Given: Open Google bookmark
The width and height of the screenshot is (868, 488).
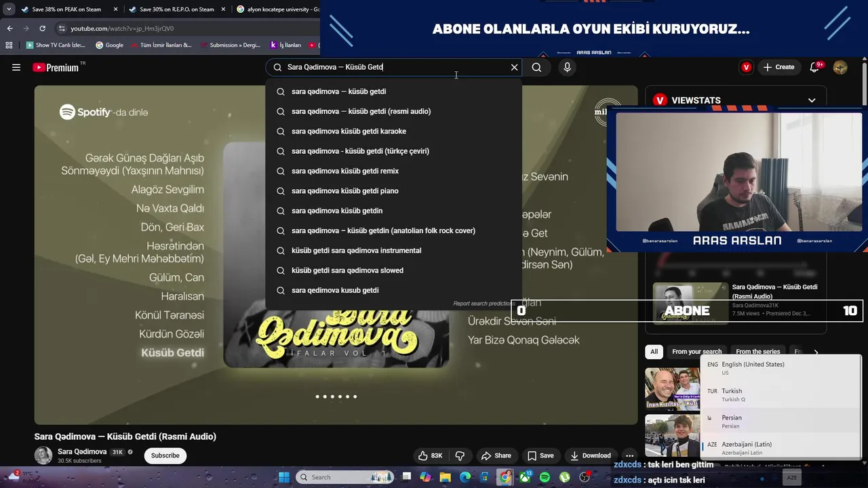Looking at the screenshot, I should point(109,45).
